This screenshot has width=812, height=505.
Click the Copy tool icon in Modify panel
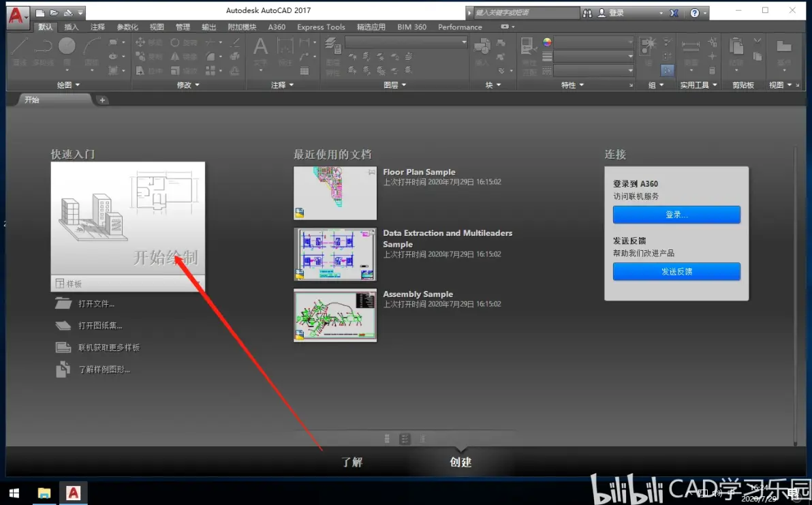click(140, 56)
